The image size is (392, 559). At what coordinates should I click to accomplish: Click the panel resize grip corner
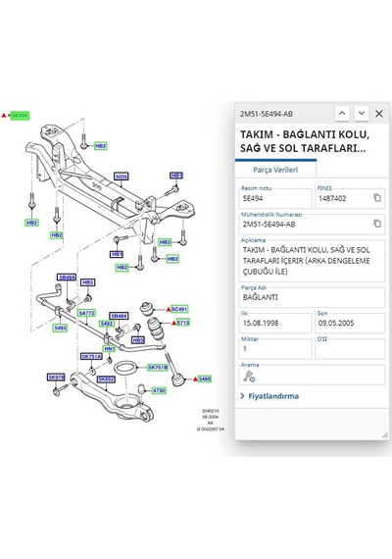385,434
